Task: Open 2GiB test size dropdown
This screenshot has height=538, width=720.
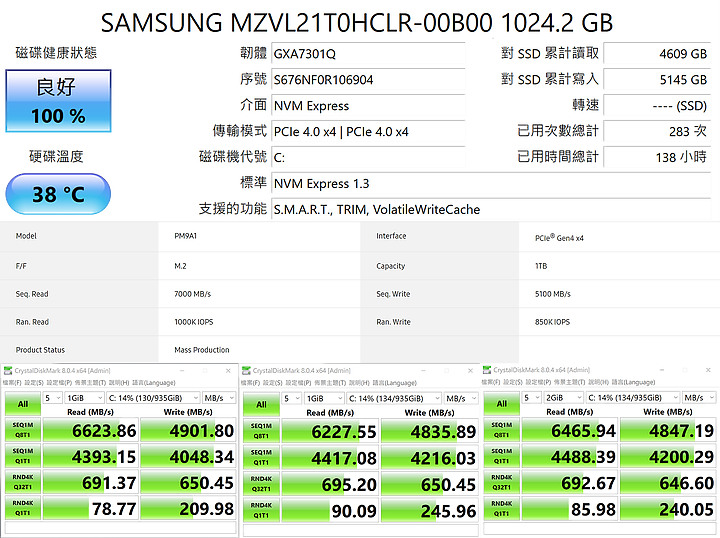Action: [563, 398]
